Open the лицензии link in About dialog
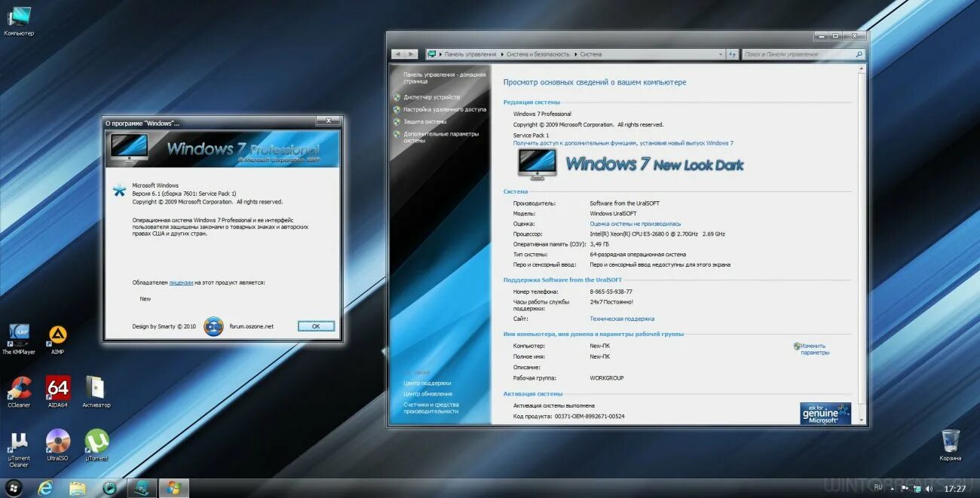 [181, 283]
